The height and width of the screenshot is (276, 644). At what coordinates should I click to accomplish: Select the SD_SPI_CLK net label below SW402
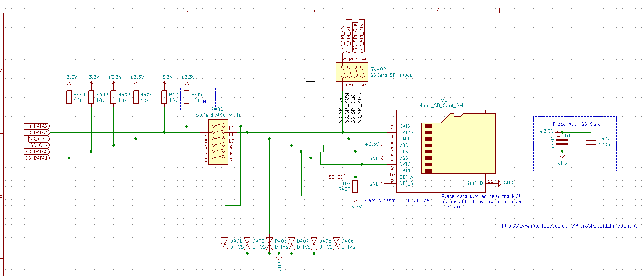pos(353,108)
